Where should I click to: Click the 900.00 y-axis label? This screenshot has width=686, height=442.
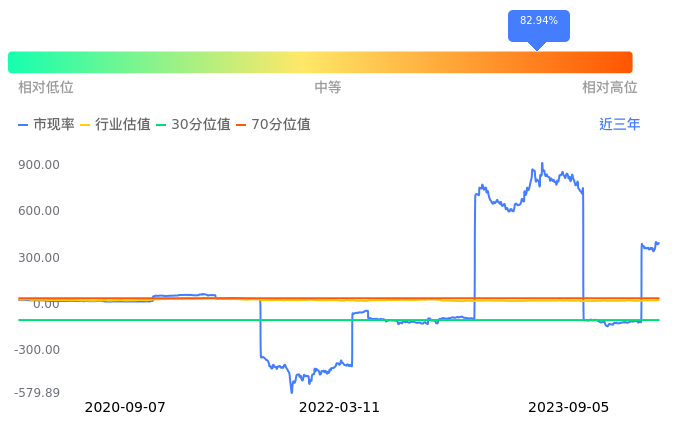(39, 165)
